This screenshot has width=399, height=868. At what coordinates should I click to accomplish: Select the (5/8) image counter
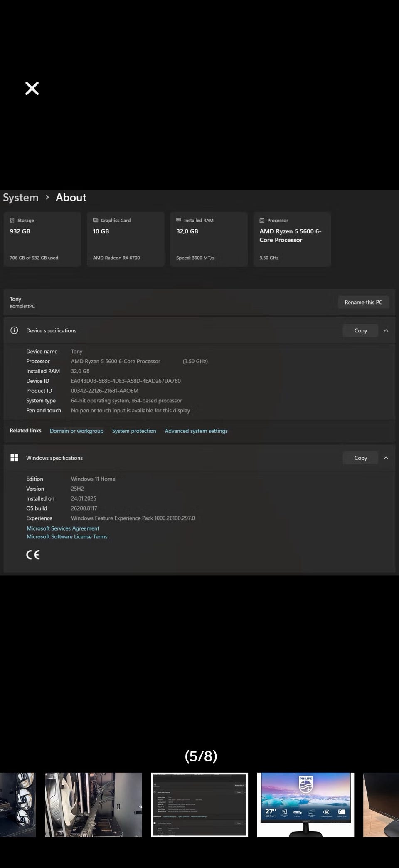(201, 756)
